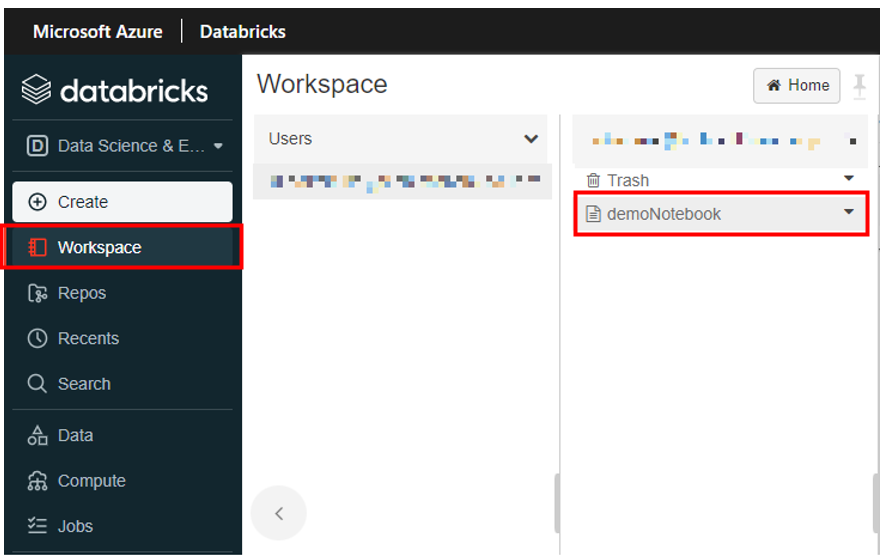Screen dimensions: 889x559
Task: Expand the Users folder chevron
Action: (531, 139)
